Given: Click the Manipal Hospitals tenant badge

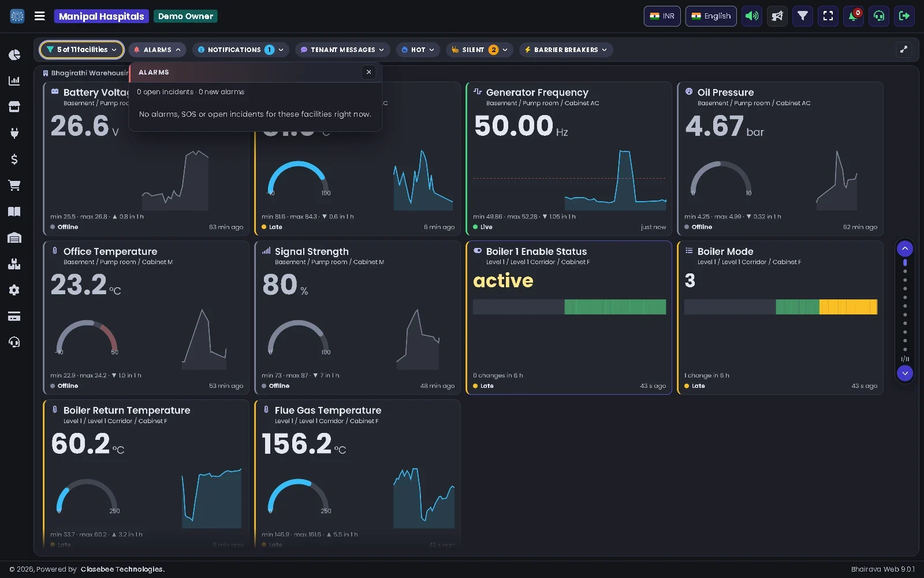Looking at the screenshot, I should tap(102, 16).
